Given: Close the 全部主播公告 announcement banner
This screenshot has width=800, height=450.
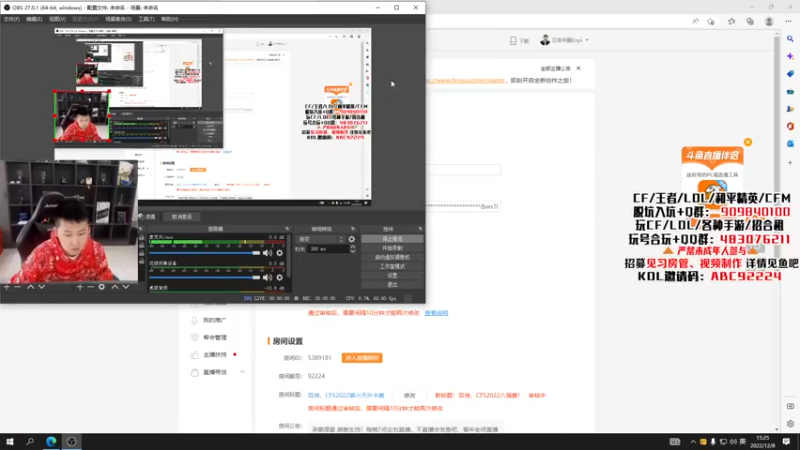Looking at the screenshot, I should 578,68.
